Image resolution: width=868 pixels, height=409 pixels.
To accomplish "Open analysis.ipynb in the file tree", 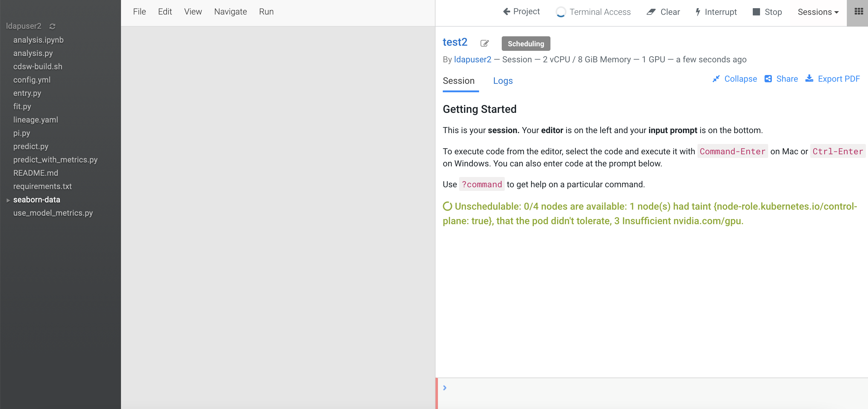I will [x=38, y=40].
